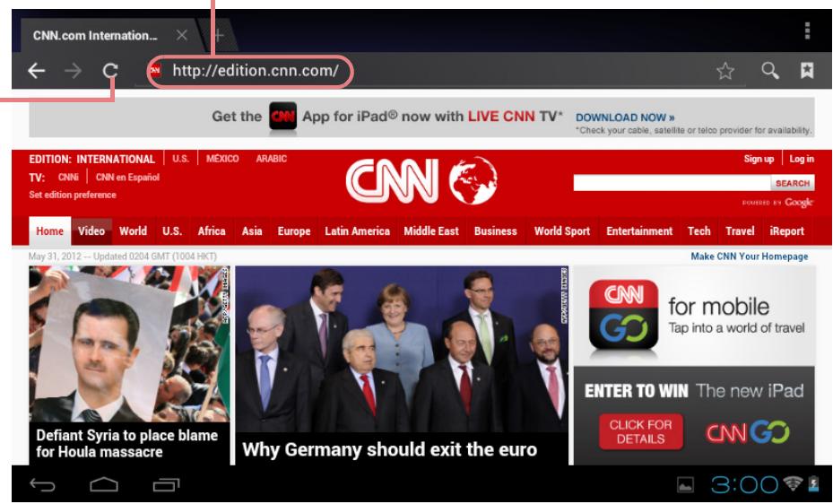Close the CNN.com International tab
Screen dimensions: 833x504
(182, 36)
